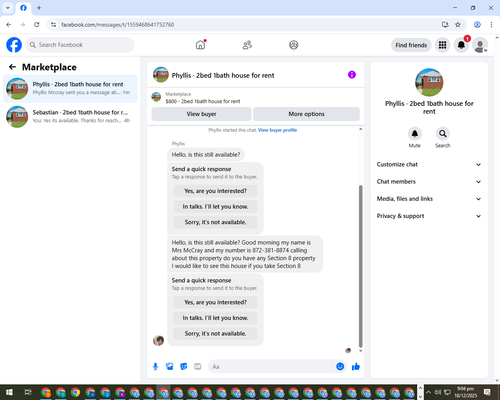Expand Chat members section
Screen dimensions: 500x400
click(429, 182)
